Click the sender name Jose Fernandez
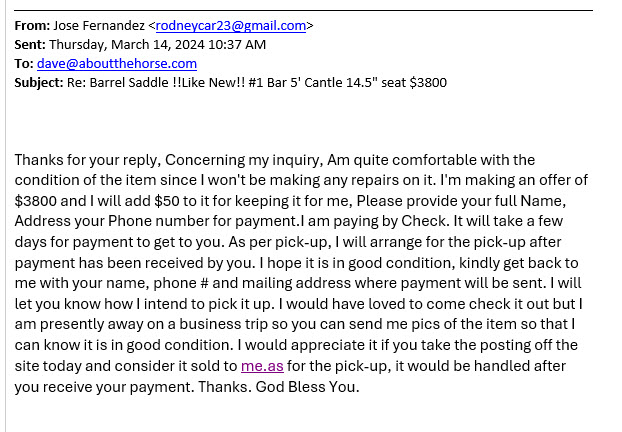Screen dimensions: 622x432 point(98,26)
